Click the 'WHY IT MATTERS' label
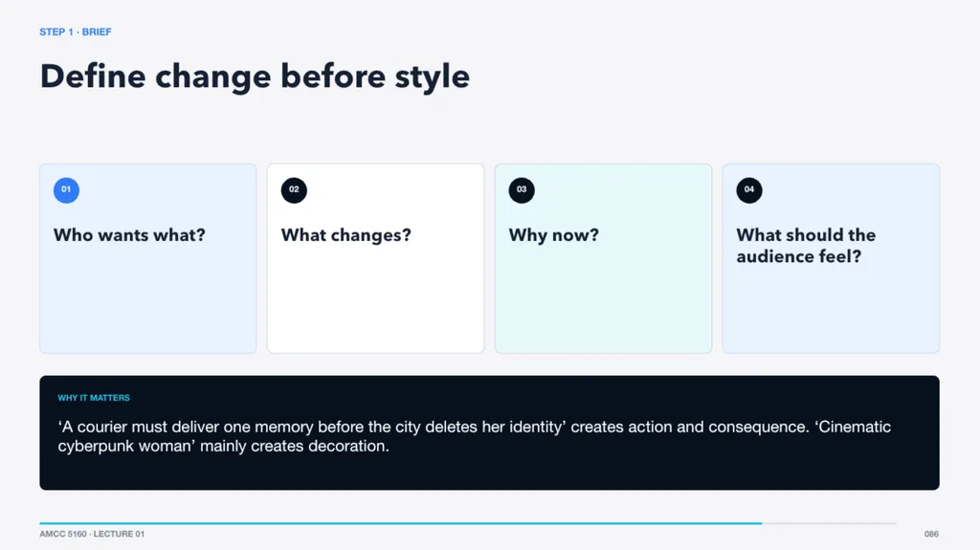This screenshot has width=980, height=550. [94, 398]
